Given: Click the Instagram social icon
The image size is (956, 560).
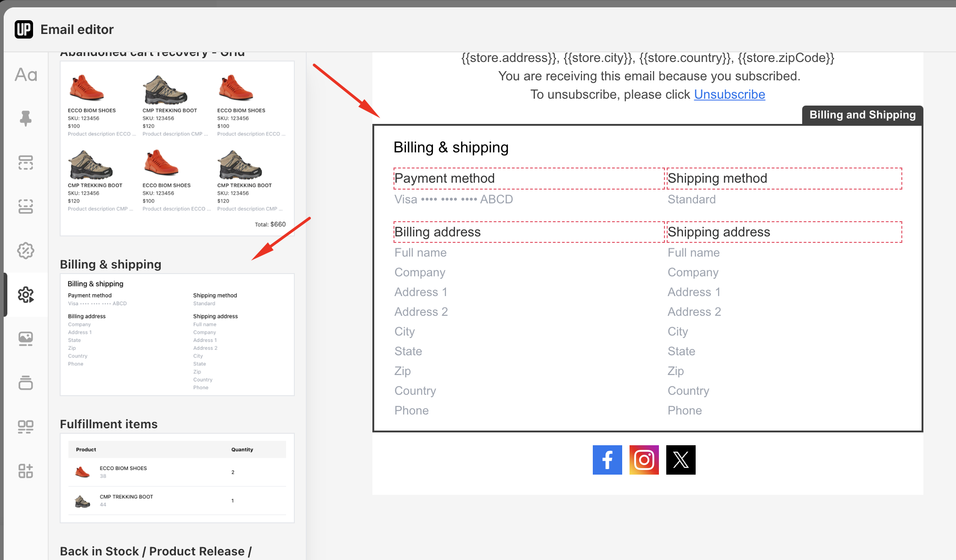Looking at the screenshot, I should tap(644, 459).
